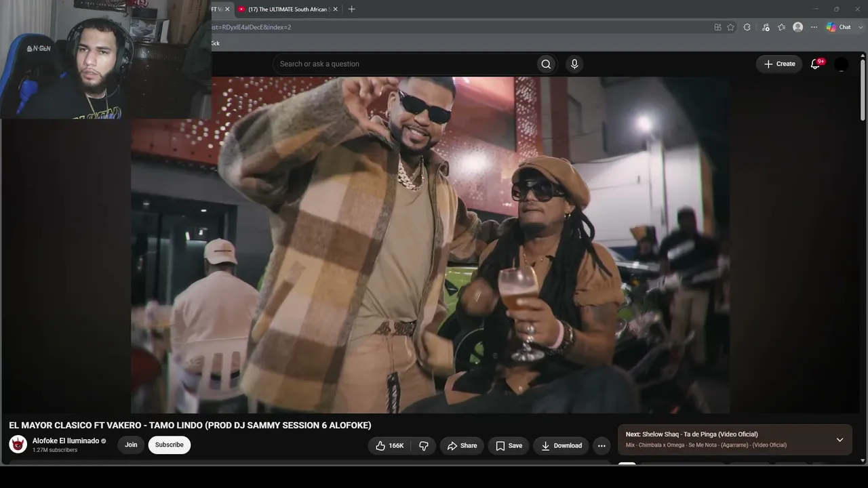Open Copilot Chat in the browser

(x=838, y=27)
